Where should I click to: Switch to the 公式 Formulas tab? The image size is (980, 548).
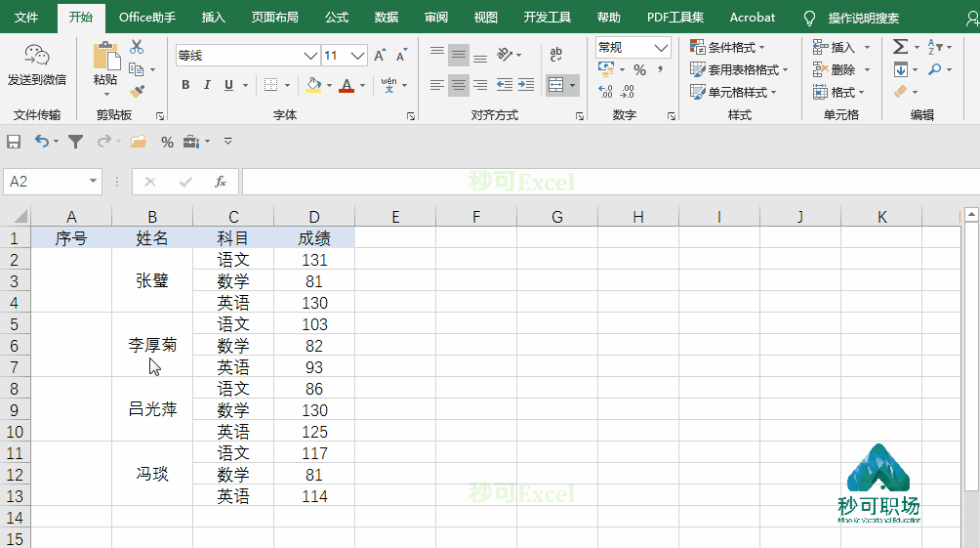click(336, 18)
